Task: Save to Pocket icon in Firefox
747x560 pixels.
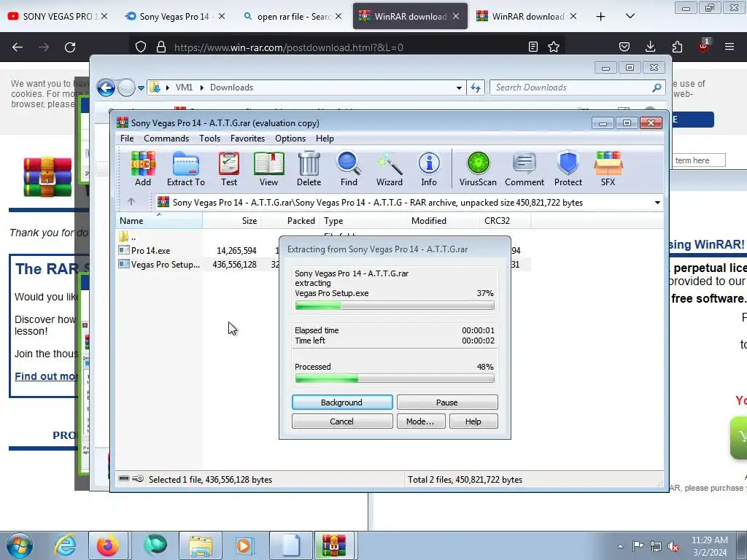Action: click(x=624, y=47)
